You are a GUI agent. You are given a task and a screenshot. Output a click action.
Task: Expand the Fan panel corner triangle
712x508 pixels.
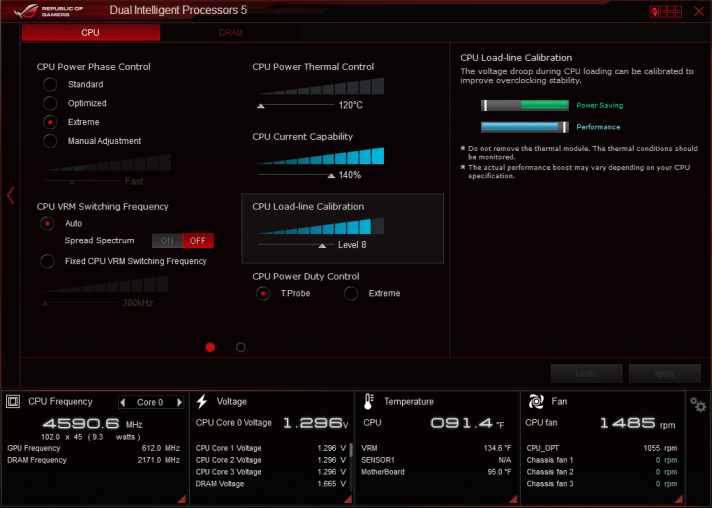tap(679, 499)
